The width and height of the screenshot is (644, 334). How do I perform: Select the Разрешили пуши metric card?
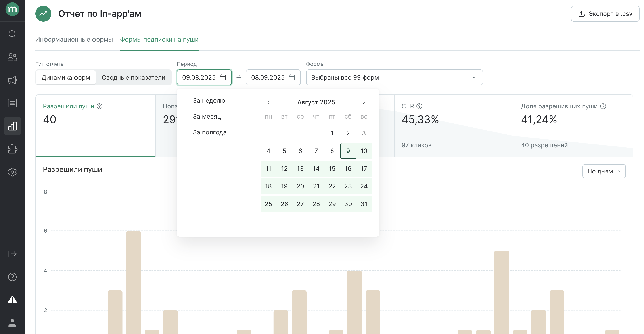tap(96, 125)
